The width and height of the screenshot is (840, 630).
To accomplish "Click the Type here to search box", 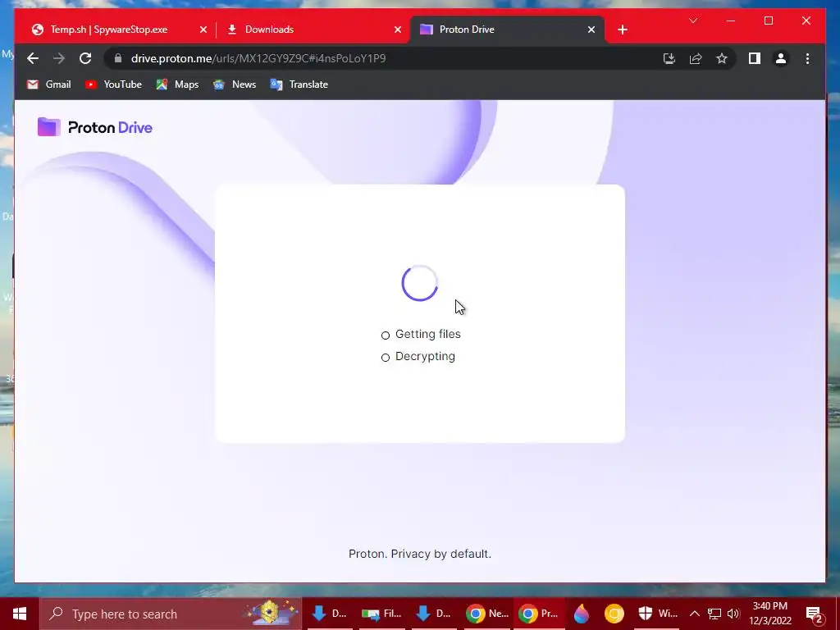I will click(x=171, y=614).
